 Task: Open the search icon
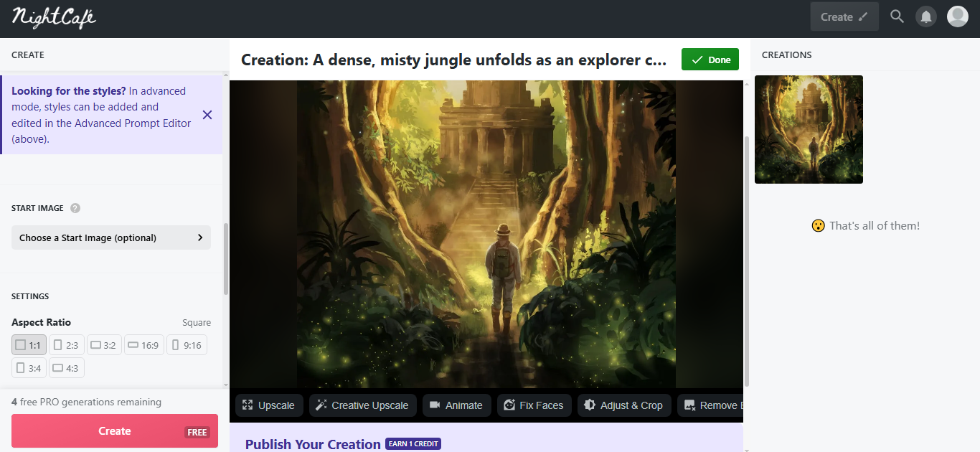point(897,16)
